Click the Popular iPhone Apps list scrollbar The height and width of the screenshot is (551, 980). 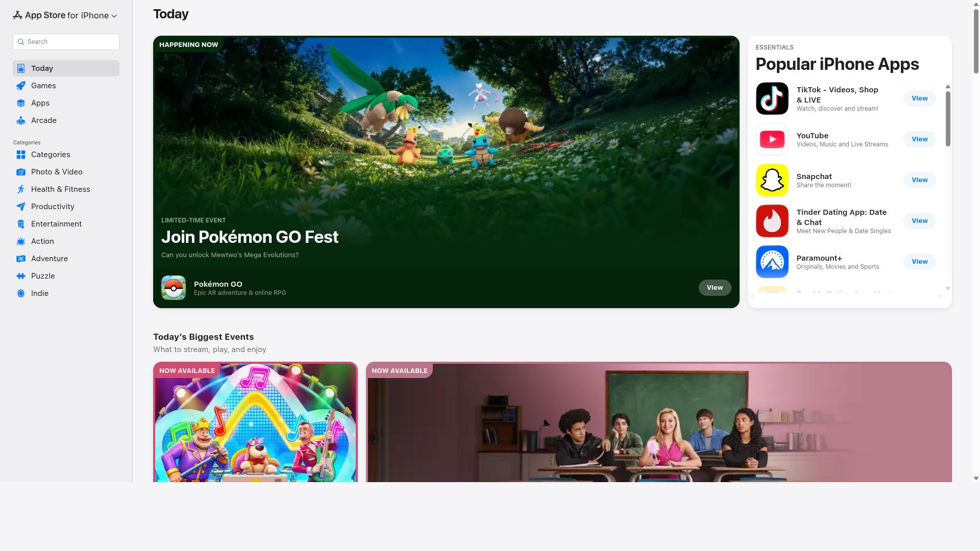coord(948,119)
